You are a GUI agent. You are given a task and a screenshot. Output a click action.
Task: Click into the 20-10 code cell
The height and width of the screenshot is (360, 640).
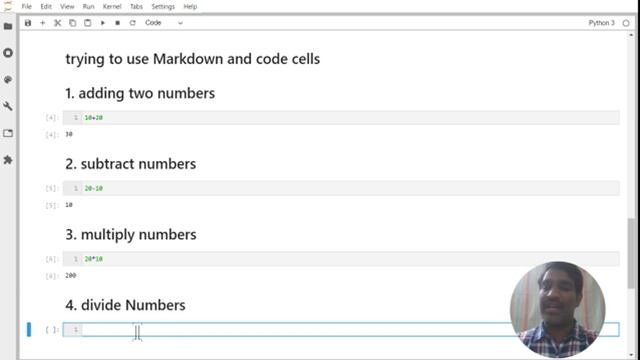[x=341, y=188]
